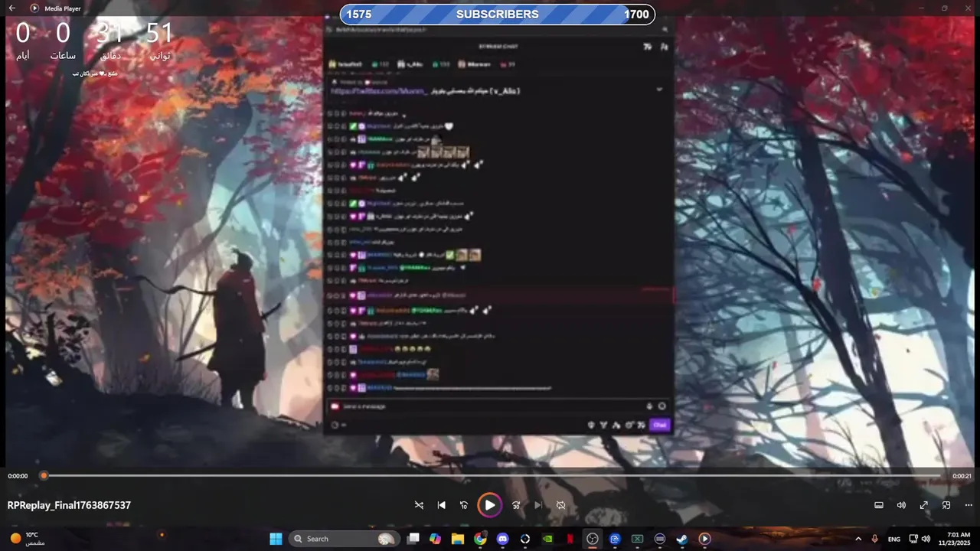Skip back 10 seconds
This screenshot has width=980, height=551.
click(463, 505)
